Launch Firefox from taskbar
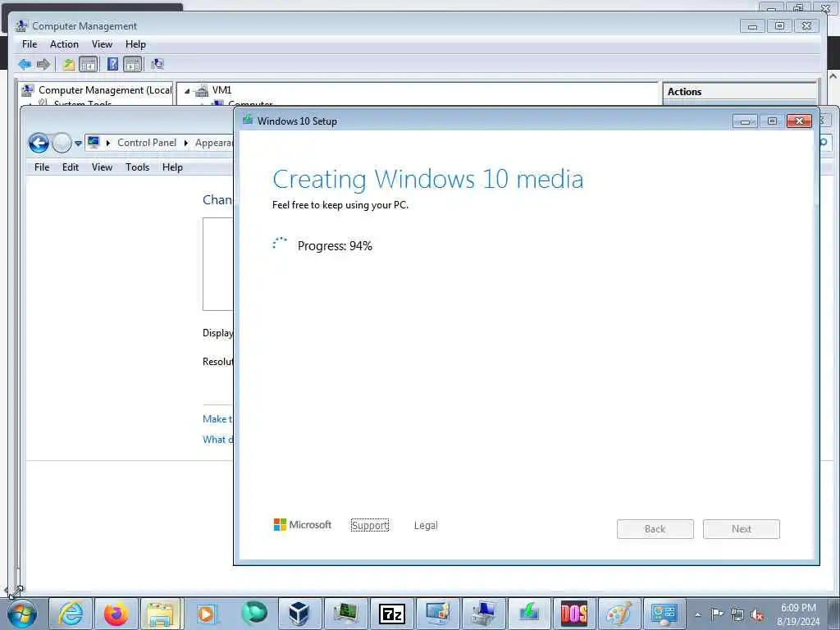The width and height of the screenshot is (840, 630). (116, 614)
